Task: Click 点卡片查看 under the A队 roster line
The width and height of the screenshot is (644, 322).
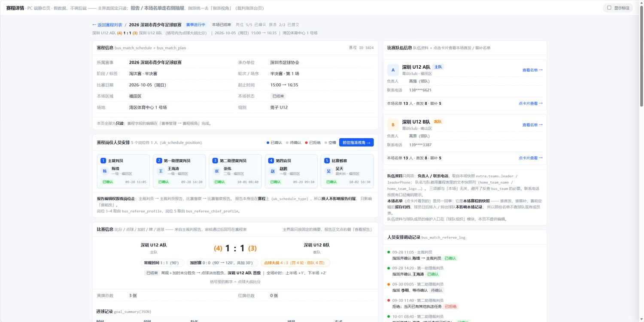Action: tap(531, 103)
